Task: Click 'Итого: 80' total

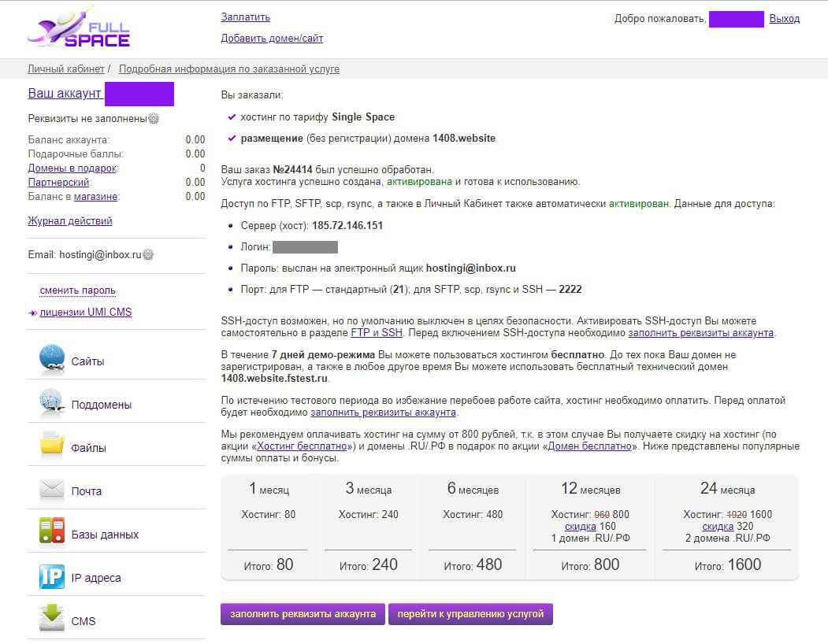Action: coord(269,564)
